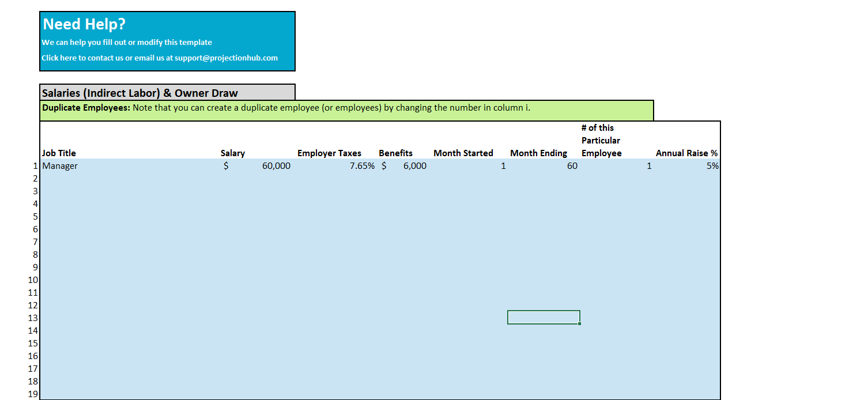Click row number 1 label
Screen dimensions: 868x400
click(x=36, y=166)
